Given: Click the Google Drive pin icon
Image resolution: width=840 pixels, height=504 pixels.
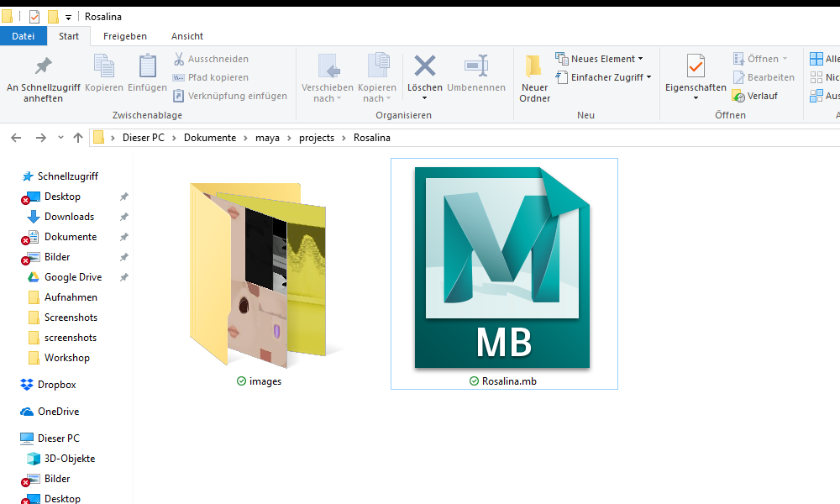Looking at the screenshot, I should (123, 277).
